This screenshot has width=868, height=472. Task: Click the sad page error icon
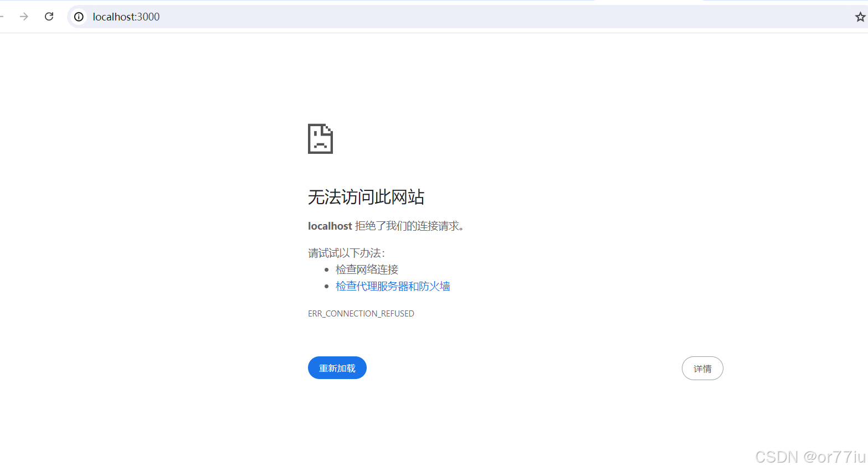[320, 139]
